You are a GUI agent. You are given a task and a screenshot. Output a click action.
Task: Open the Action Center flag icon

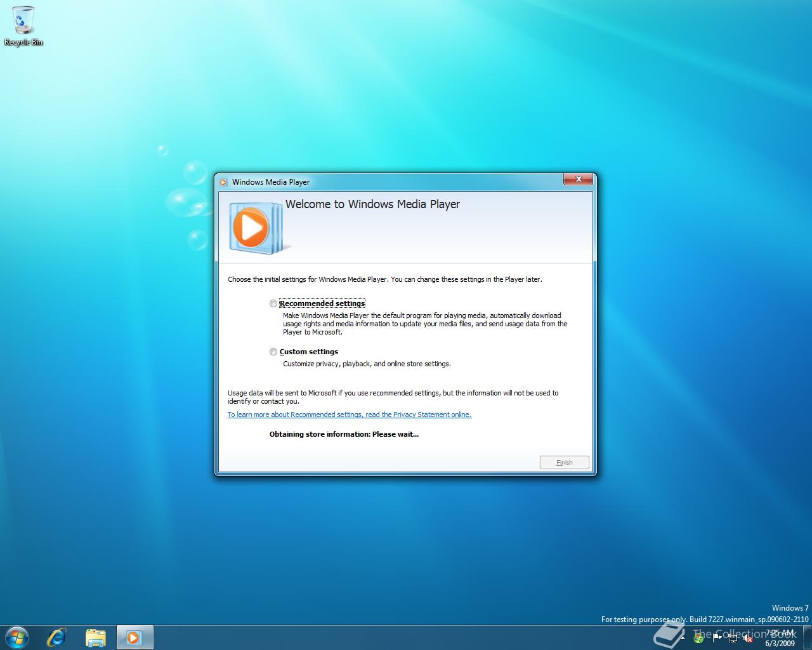tap(717, 638)
